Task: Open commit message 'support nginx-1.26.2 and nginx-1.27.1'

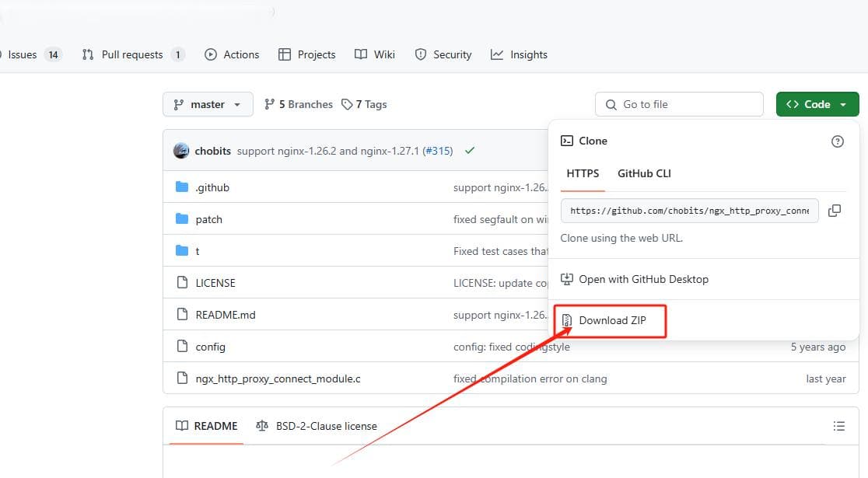Action: [328, 151]
